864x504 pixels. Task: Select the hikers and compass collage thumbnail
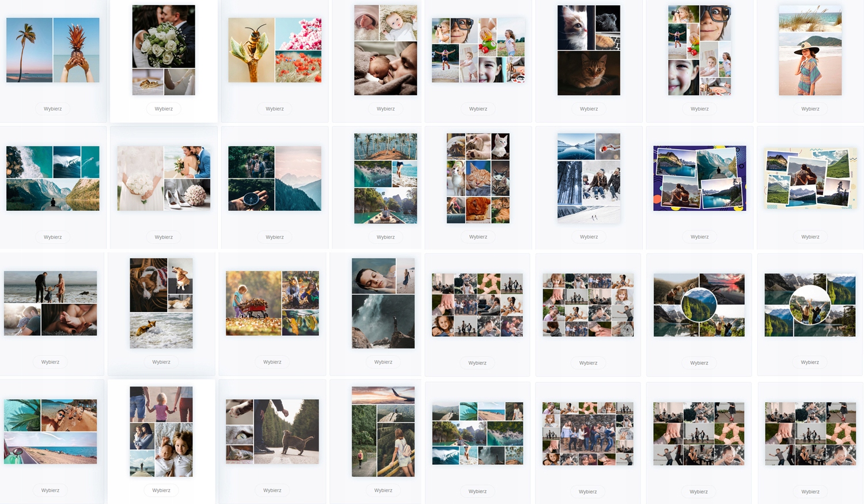pyautogui.click(x=275, y=179)
